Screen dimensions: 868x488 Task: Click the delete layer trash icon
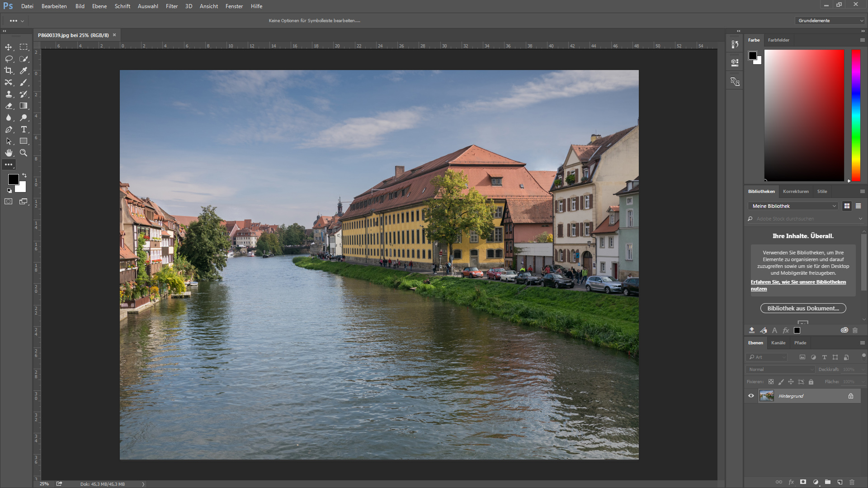(852, 482)
